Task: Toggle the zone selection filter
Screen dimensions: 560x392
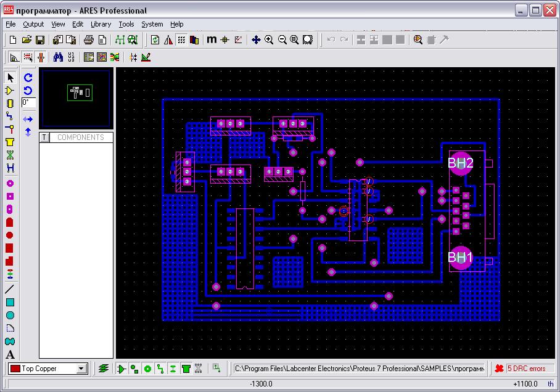Action: click(x=186, y=369)
